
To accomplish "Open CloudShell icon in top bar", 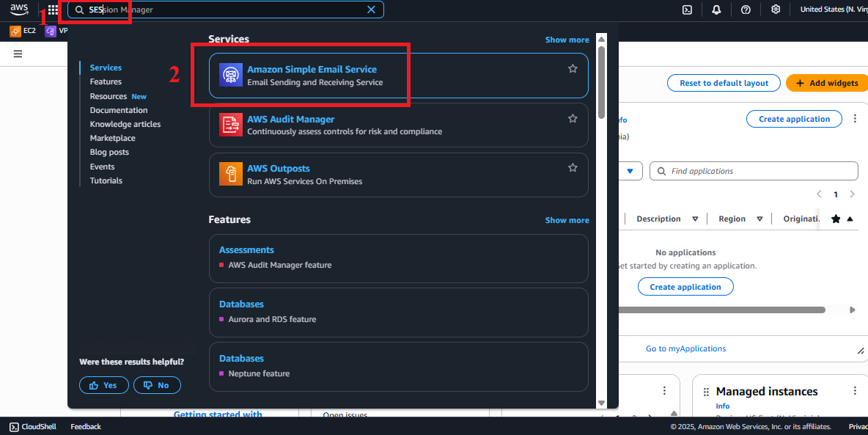I will coord(687,10).
